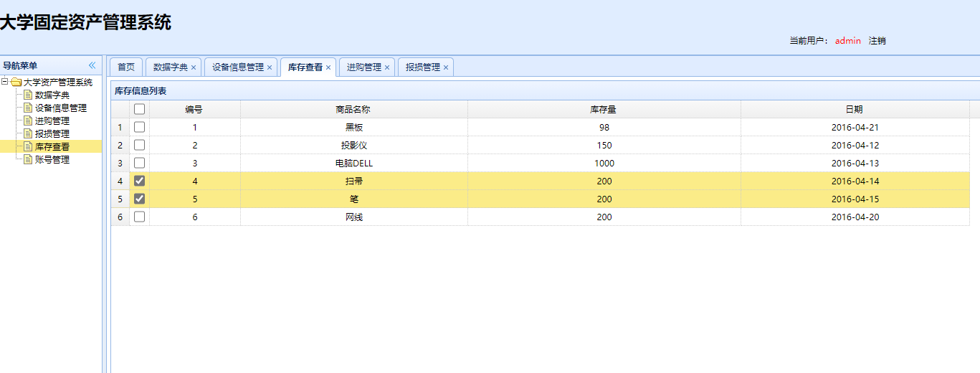The width and height of the screenshot is (980, 373).
Task: Select 库存查看 in navigation tree
Action: tap(52, 146)
